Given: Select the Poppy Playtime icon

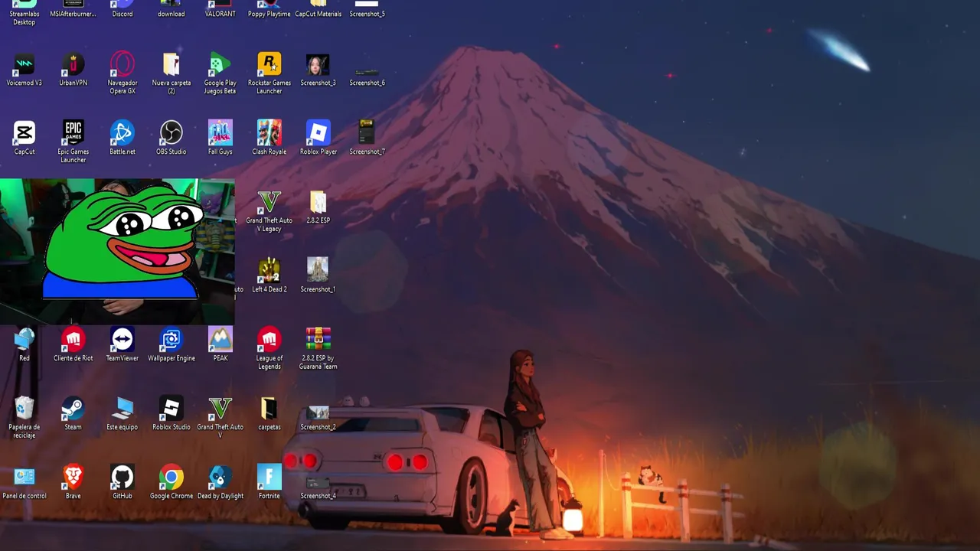Looking at the screenshot, I should point(269,9).
